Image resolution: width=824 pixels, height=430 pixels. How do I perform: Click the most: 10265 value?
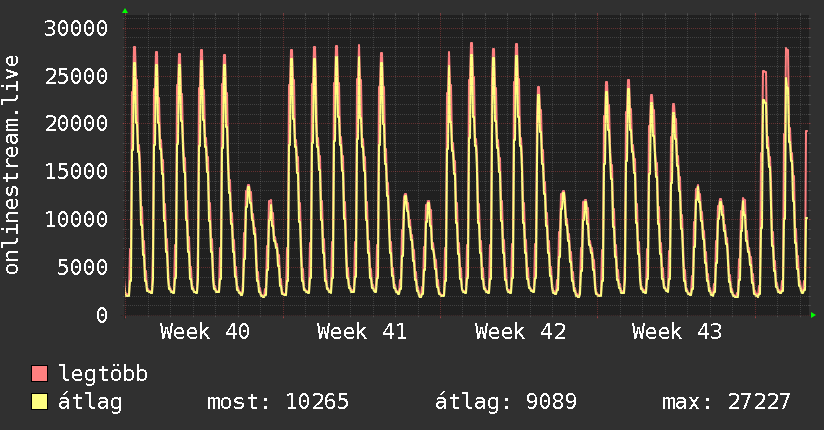click(278, 402)
